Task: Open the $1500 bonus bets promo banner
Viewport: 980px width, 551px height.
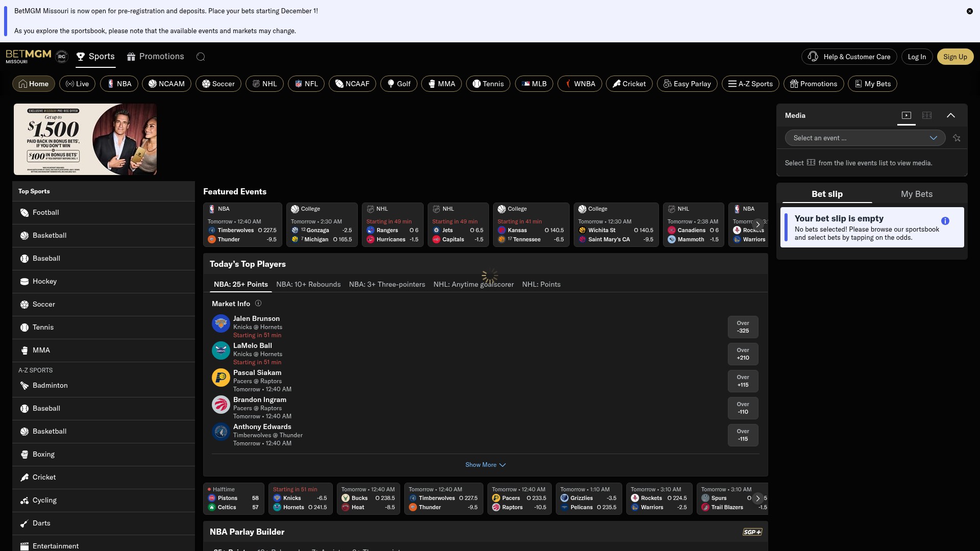Action: (85, 139)
